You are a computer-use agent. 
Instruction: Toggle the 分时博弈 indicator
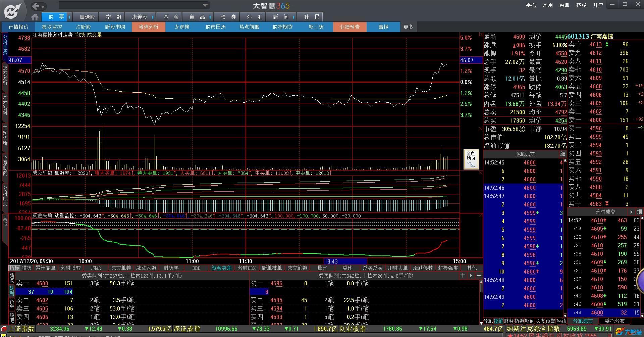pos(71,268)
